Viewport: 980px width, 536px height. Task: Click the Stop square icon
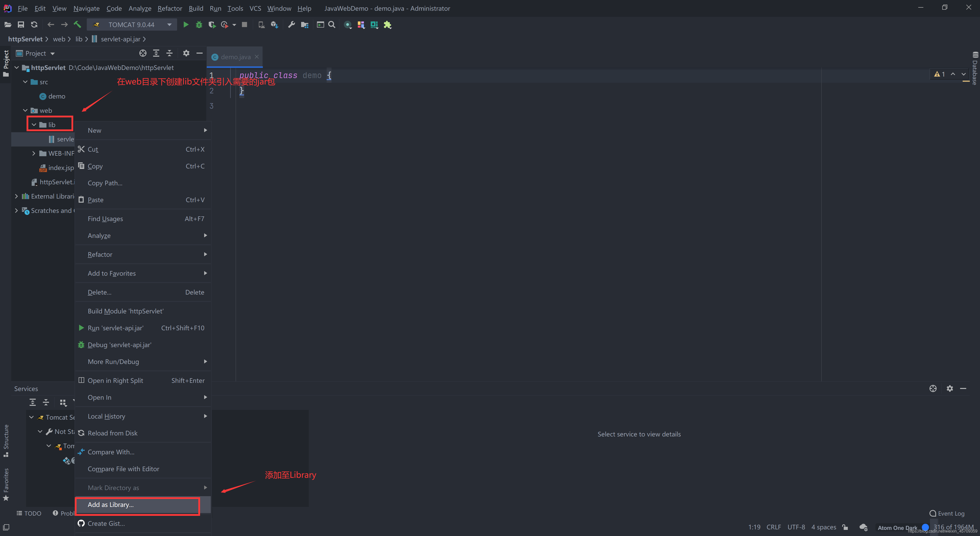coord(245,25)
